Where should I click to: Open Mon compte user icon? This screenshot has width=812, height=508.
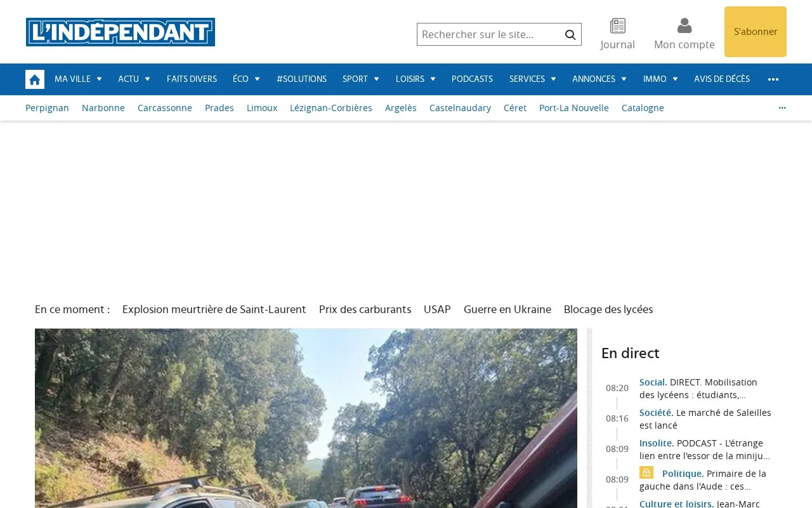click(x=684, y=26)
